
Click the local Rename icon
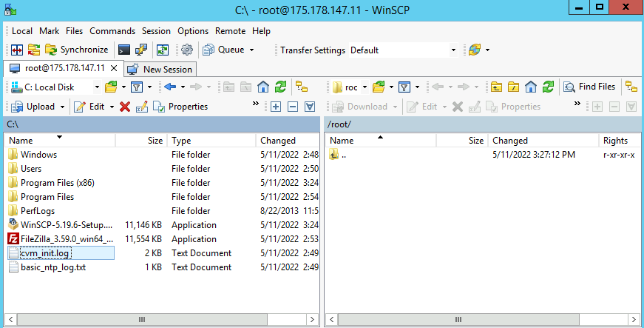pos(142,107)
